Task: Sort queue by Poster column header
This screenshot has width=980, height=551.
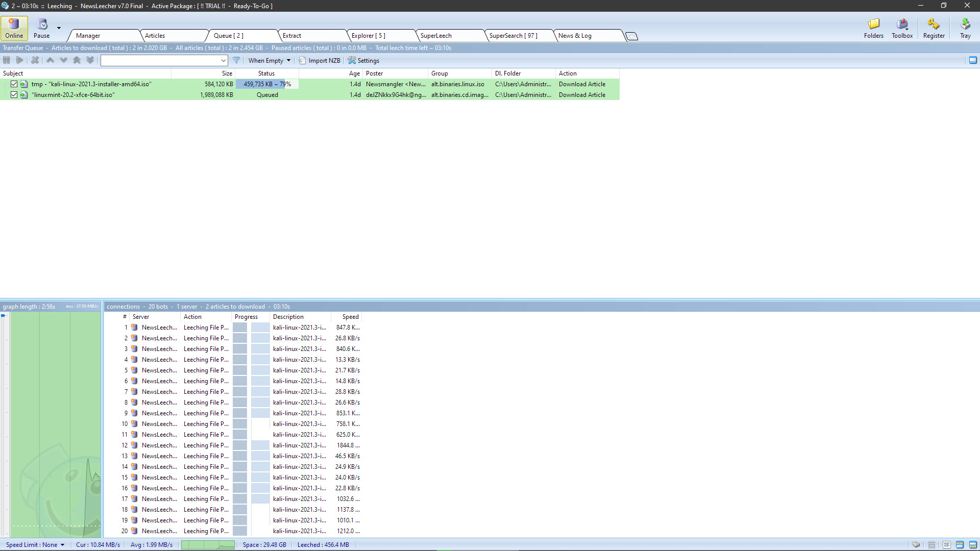Action: coord(396,73)
